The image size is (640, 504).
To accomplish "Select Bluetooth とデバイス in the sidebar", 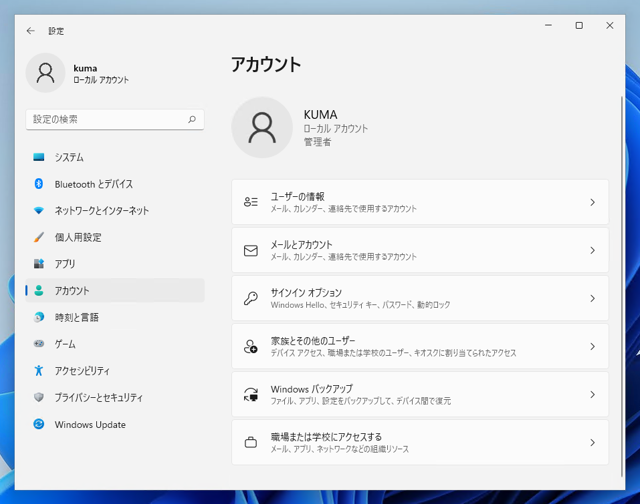I will [x=115, y=184].
